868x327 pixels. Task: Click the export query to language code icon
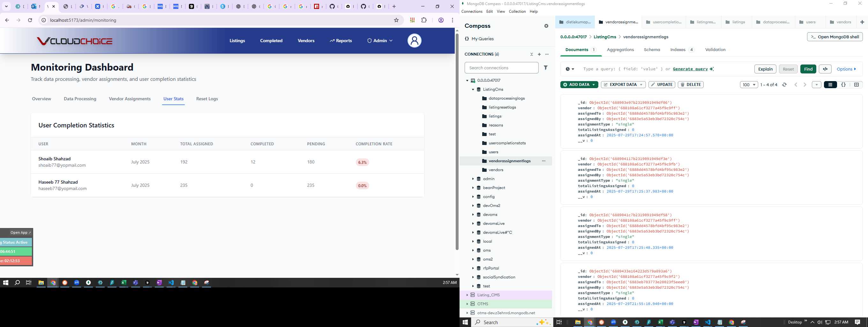point(825,69)
